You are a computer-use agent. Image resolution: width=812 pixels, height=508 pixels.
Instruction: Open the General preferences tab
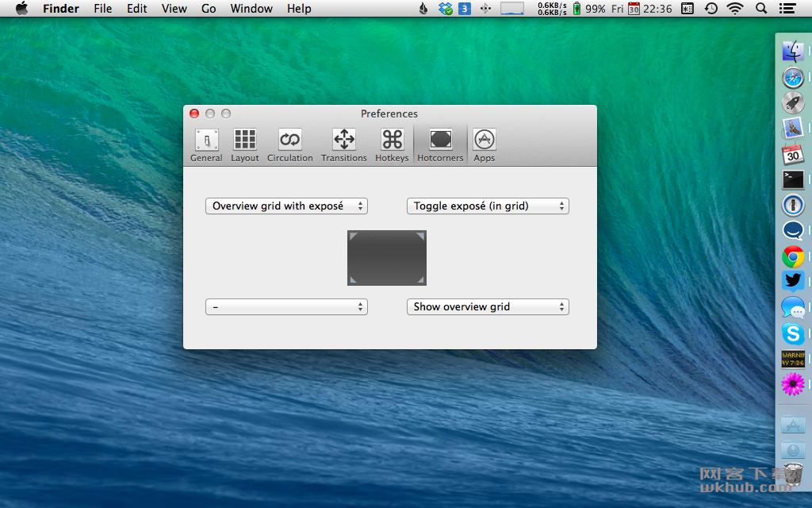pos(206,146)
